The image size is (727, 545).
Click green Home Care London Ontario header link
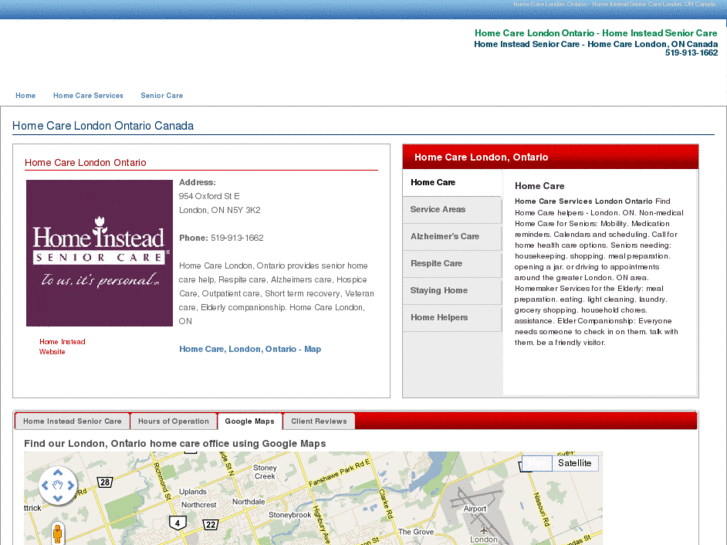(x=596, y=33)
